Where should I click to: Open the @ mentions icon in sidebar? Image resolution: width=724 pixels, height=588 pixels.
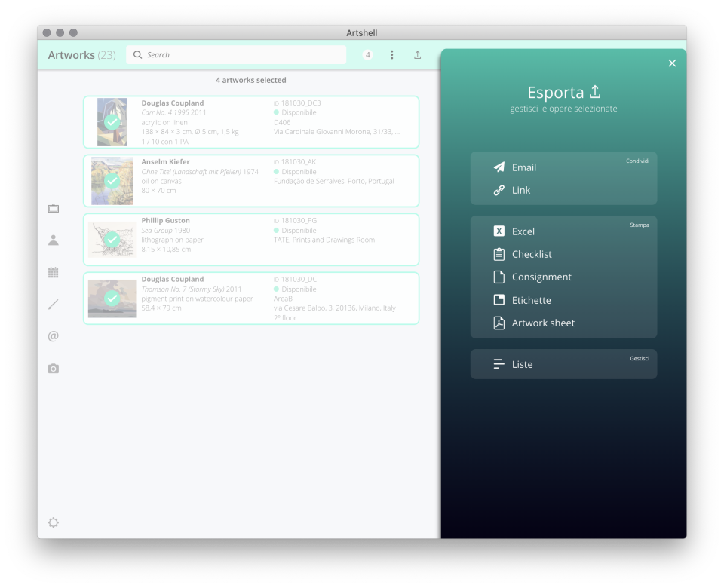pyautogui.click(x=53, y=335)
